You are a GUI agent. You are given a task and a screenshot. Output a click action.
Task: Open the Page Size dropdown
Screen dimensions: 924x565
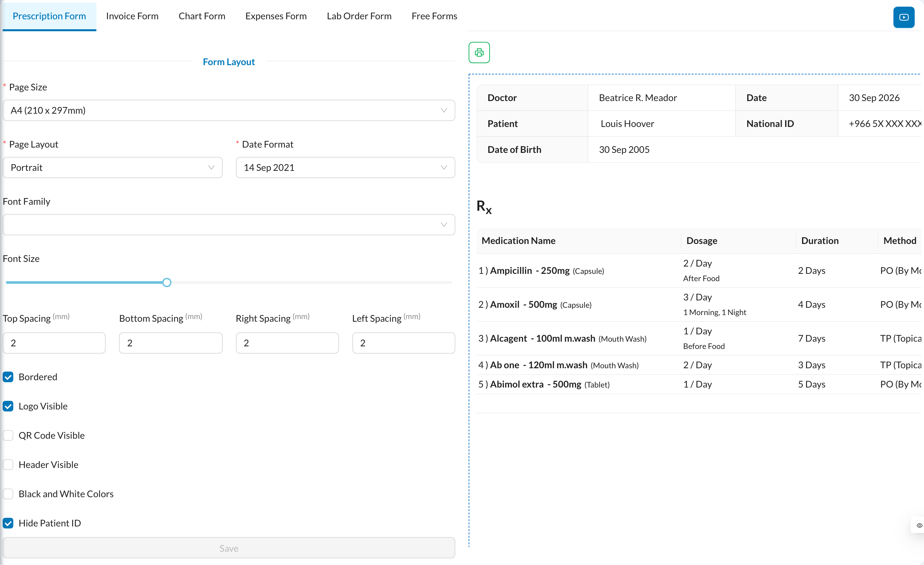[x=229, y=110]
